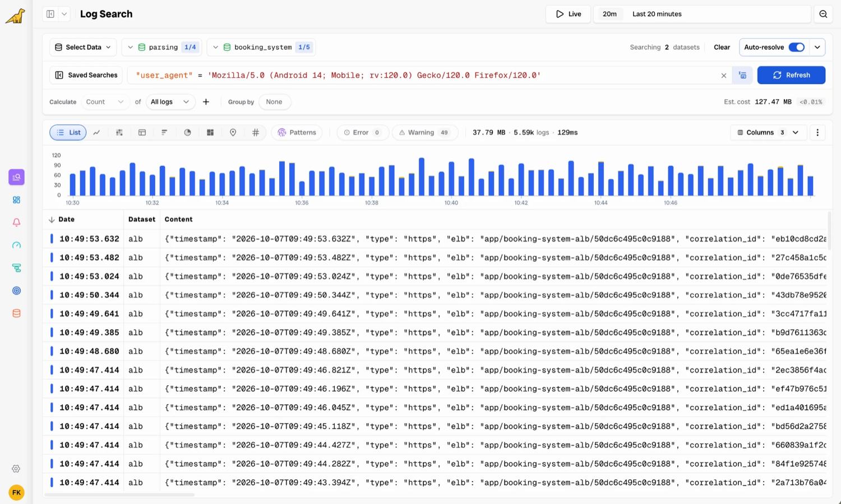Image resolution: width=841 pixels, height=504 pixels.
Task: Expand the booking_system dataset chevron
Action: point(215,47)
